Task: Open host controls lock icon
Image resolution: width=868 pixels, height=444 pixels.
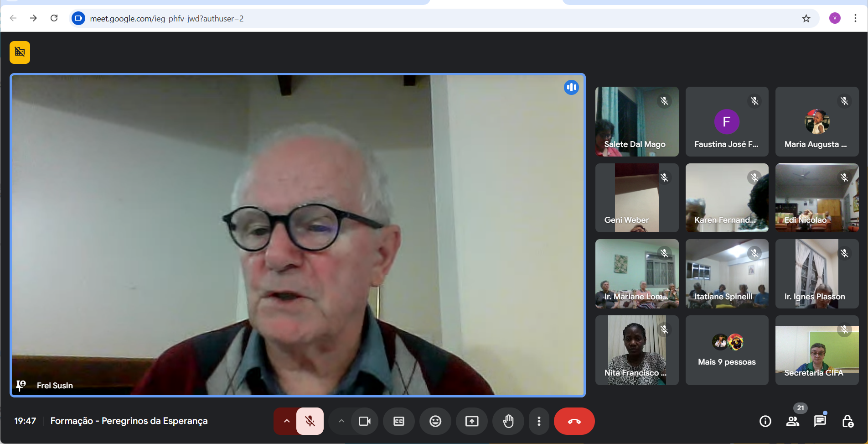Action: tap(847, 421)
